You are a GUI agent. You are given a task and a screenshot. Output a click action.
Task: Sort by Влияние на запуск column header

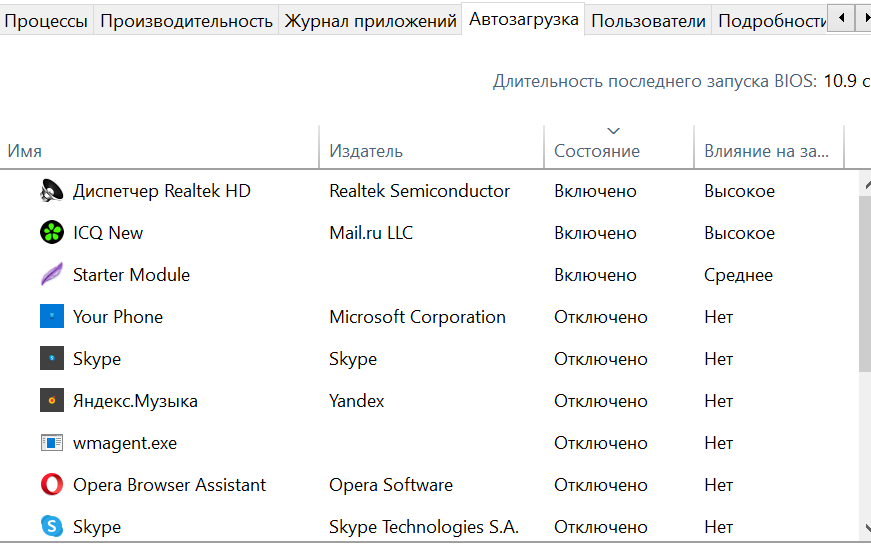[769, 150]
